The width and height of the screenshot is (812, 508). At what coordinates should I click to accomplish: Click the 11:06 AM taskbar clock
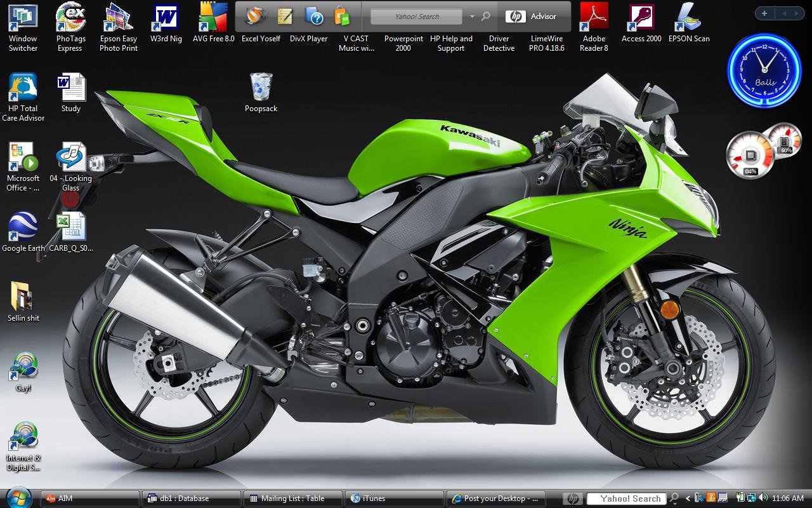788,498
